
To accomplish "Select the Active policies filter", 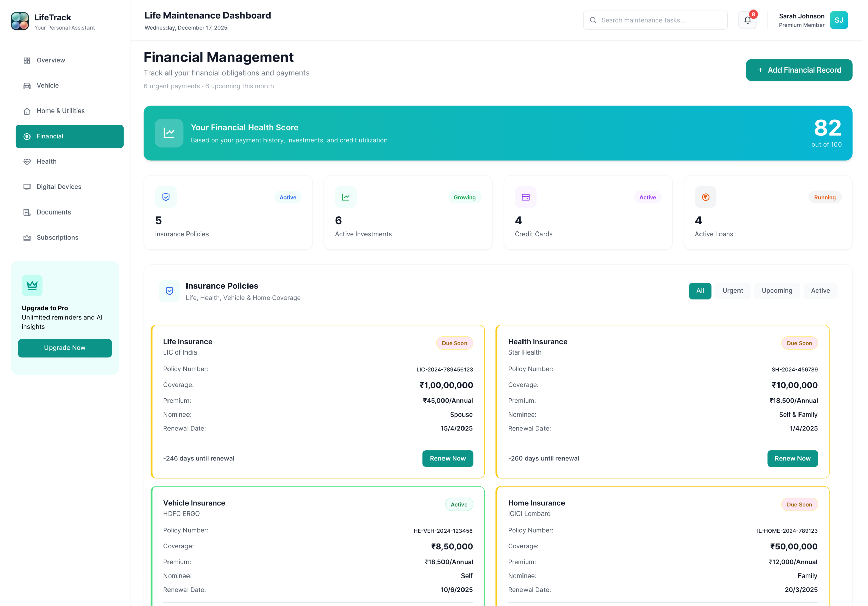I will (x=821, y=291).
